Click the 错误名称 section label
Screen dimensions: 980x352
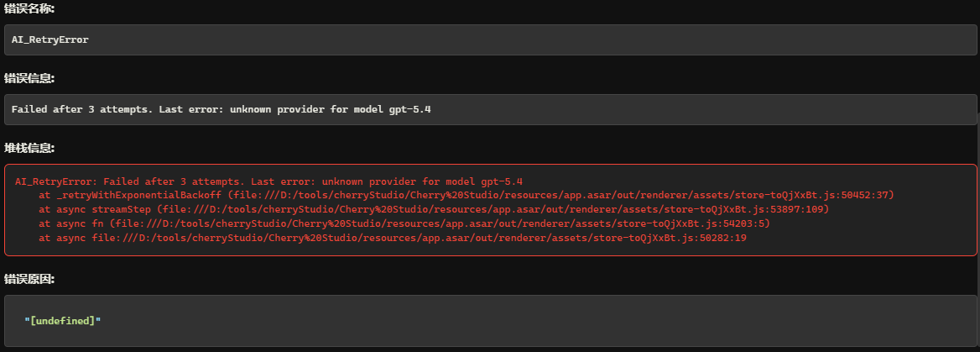coord(29,8)
